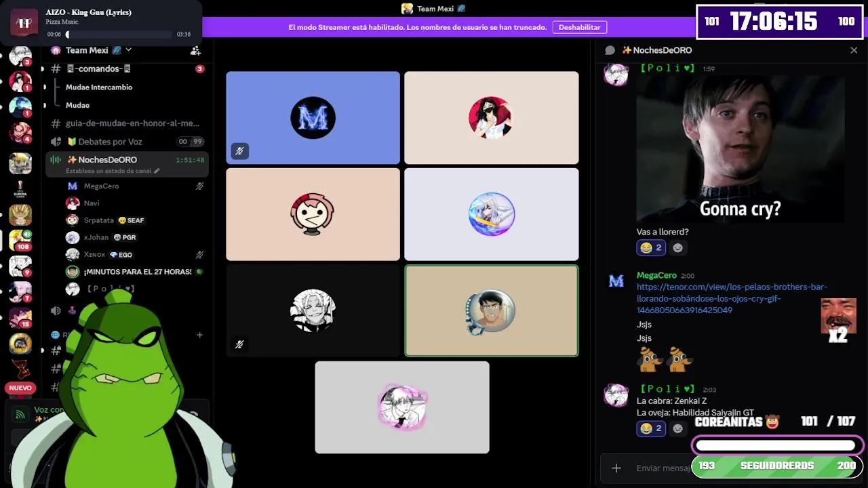Open the Mudae thread under comandos
Image resolution: width=868 pixels, height=488 pixels.
[x=77, y=105]
